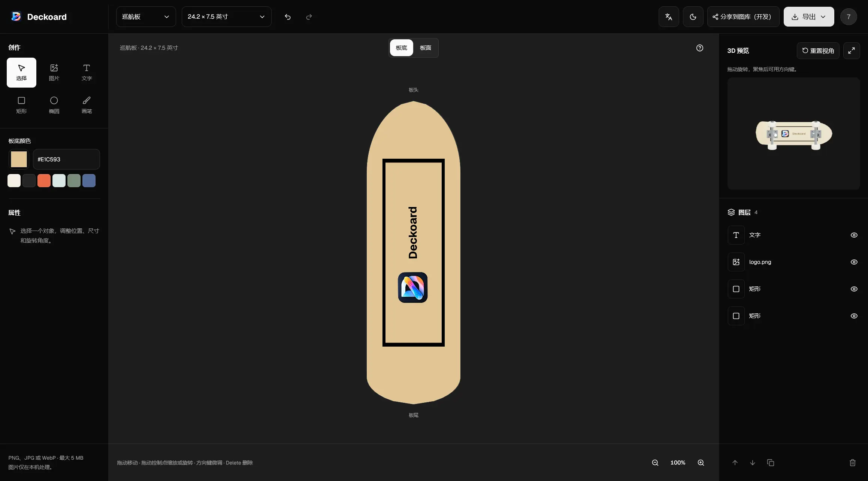Select the orange-red preset color
Image resolution: width=868 pixels, height=481 pixels.
44,181
